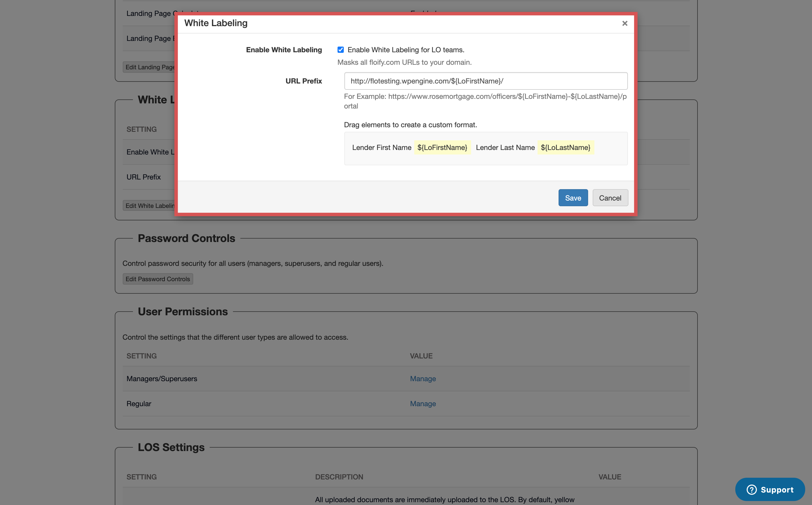The height and width of the screenshot is (505, 812).
Task: Click Edit Password Controls button
Action: pyautogui.click(x=158, y=279)
